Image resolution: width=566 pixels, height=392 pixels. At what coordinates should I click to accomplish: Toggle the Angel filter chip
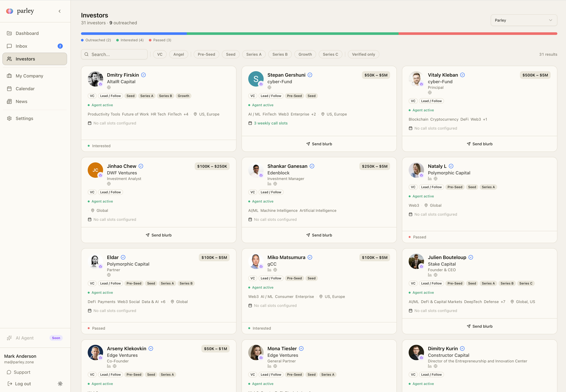pos(179,54)
